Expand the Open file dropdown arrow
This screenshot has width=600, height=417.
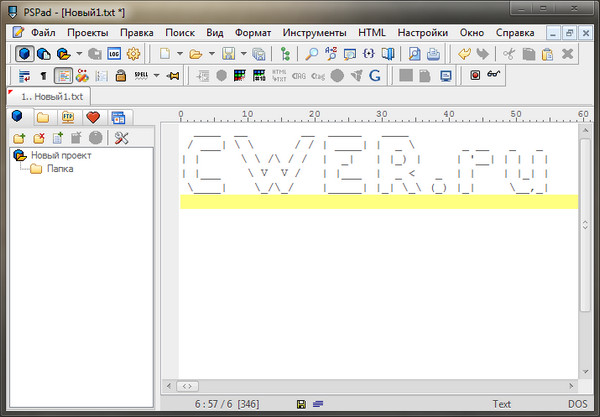click(212, 53)
